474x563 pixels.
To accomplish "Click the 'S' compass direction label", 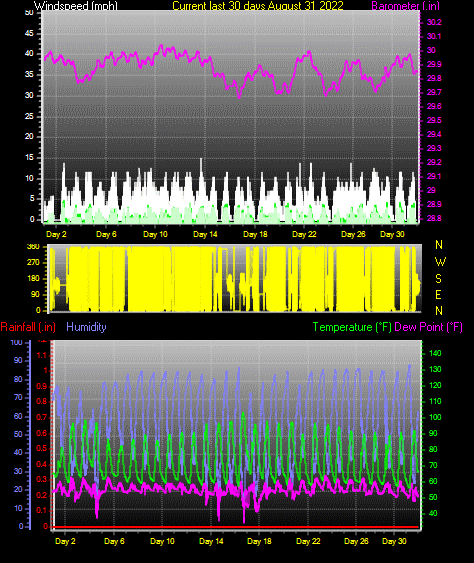I will tap(438, 279).
